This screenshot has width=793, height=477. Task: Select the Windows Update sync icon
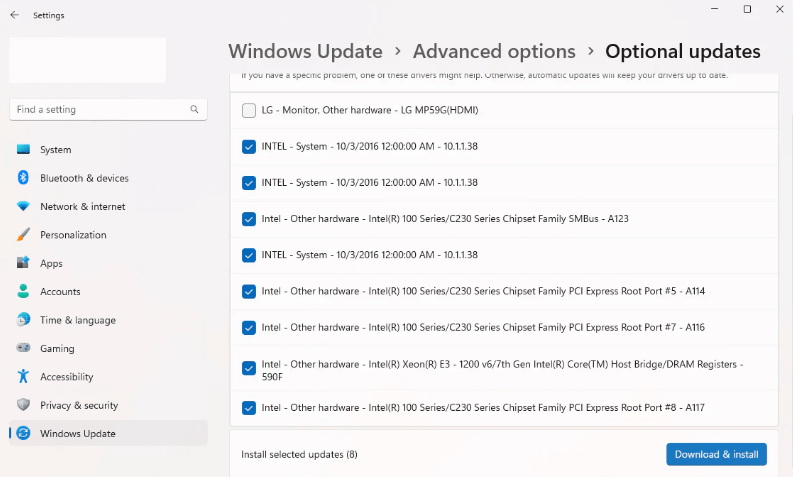tap(23, 433)
